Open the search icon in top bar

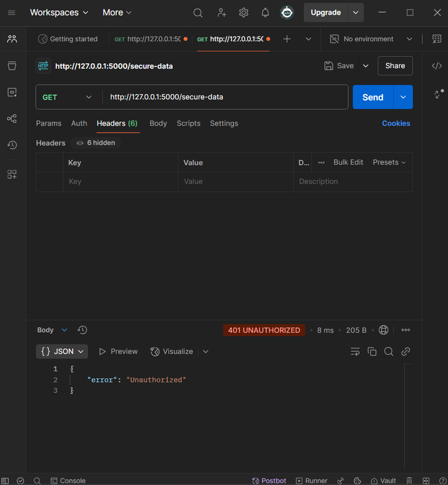click(198, 13)
